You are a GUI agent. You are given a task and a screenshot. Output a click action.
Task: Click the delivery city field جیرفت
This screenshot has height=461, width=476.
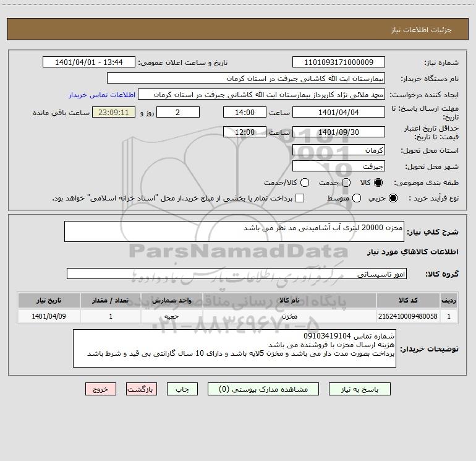coord(339,166)
